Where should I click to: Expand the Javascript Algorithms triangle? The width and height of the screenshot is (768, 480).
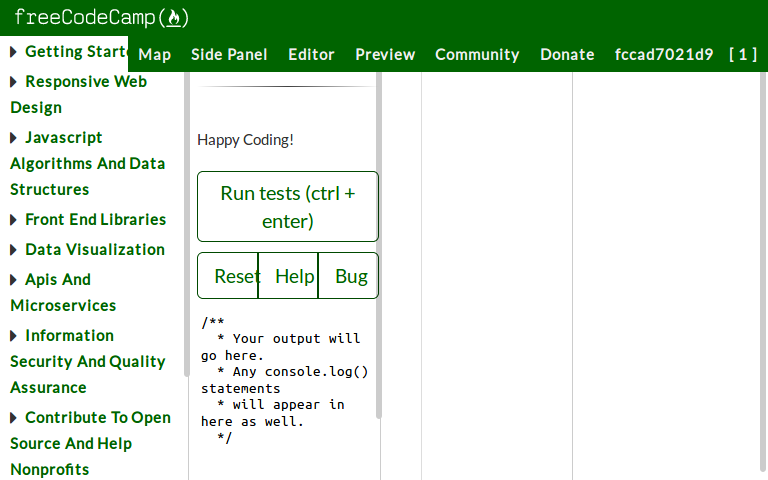coord(14,138)
